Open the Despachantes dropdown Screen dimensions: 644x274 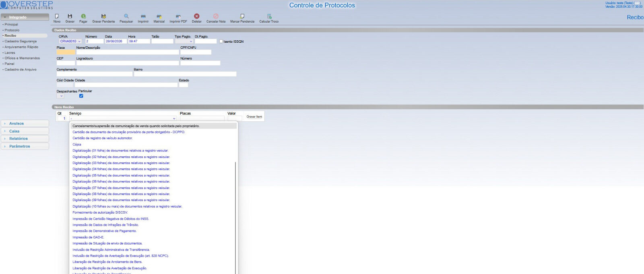click(x=60, y=96)
